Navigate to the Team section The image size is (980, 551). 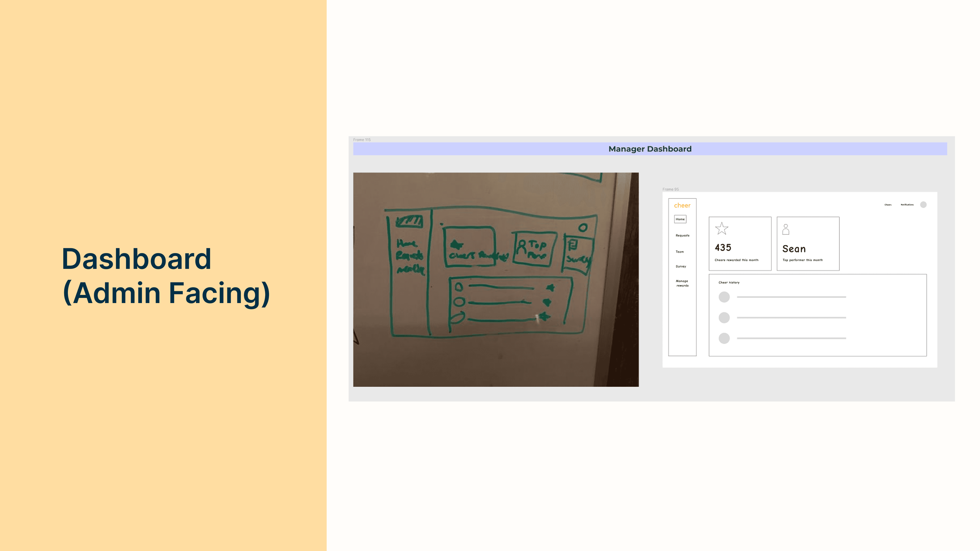pos(680,252)
